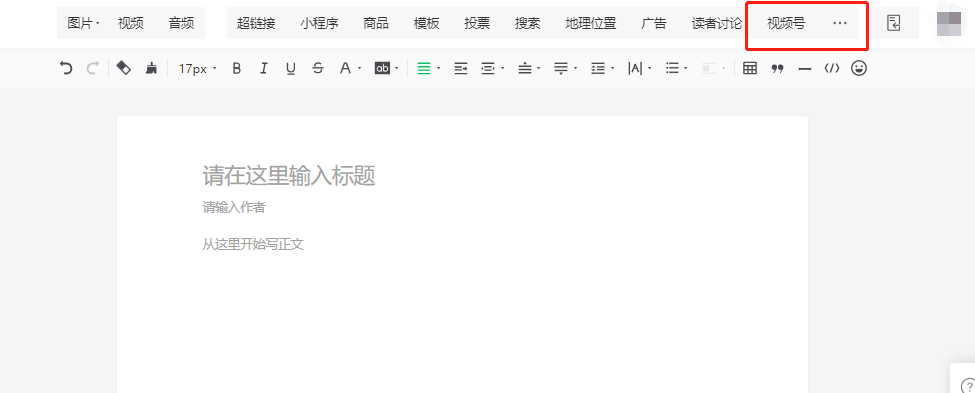This screenshot has width=975, height=393.
Task: Activate the format painter brush
Action: 151,68
